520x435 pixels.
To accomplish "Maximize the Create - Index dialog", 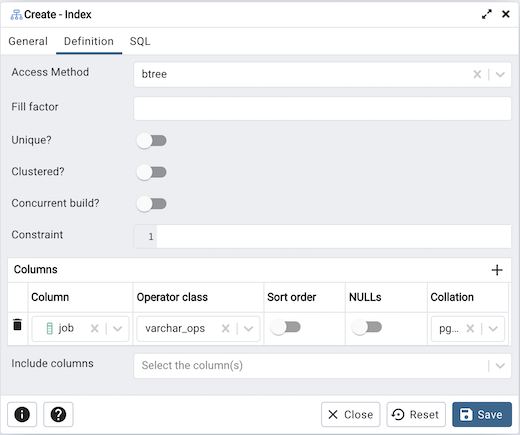I will (487, 14).
